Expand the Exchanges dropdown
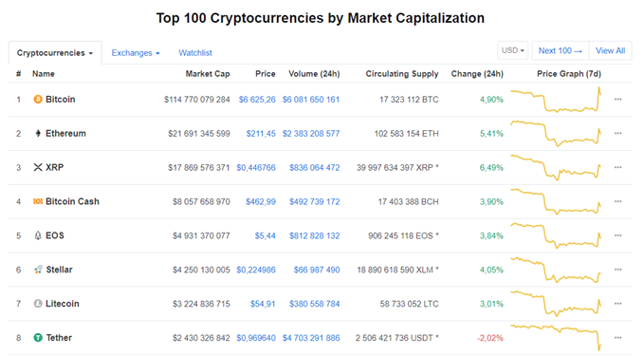The image size is (644, 356). (136, 53)
